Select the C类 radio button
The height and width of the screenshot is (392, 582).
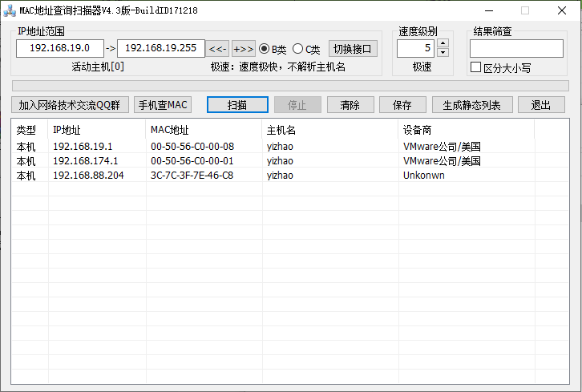(x=297, y=49)
